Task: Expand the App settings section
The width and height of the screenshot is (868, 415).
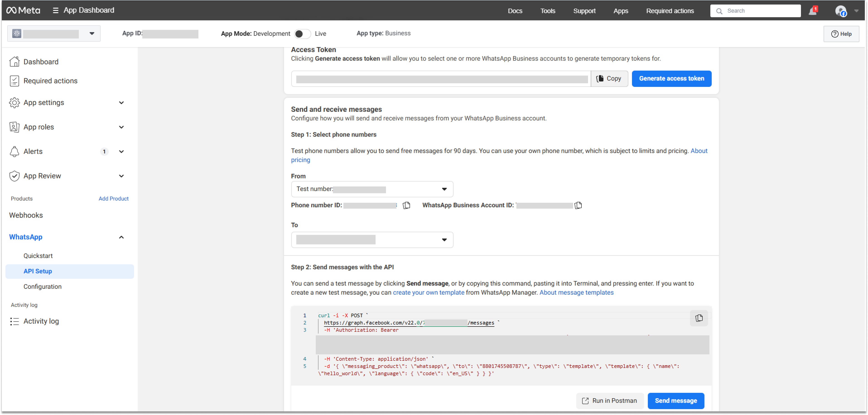Action: click(121, 103)
